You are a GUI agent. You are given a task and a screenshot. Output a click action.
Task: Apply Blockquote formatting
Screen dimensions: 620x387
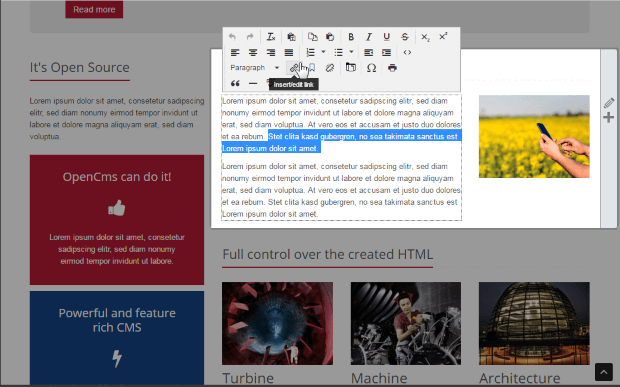[x=235, y=83]
